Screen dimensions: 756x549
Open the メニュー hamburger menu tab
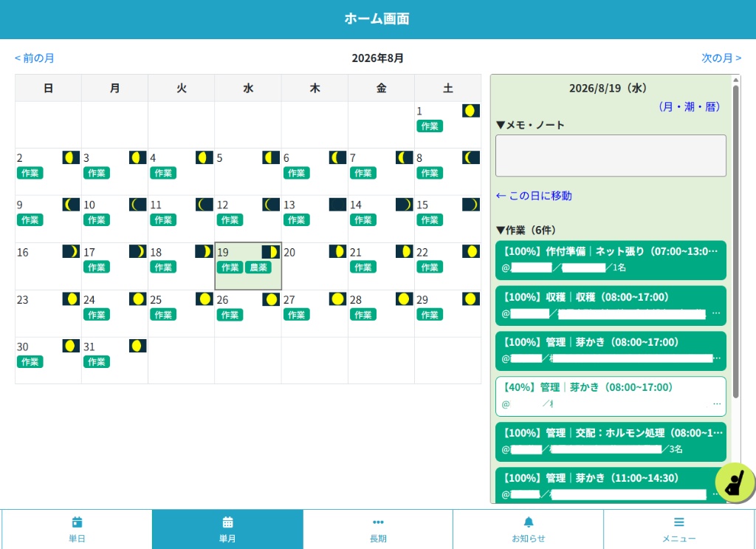point(679,529)
